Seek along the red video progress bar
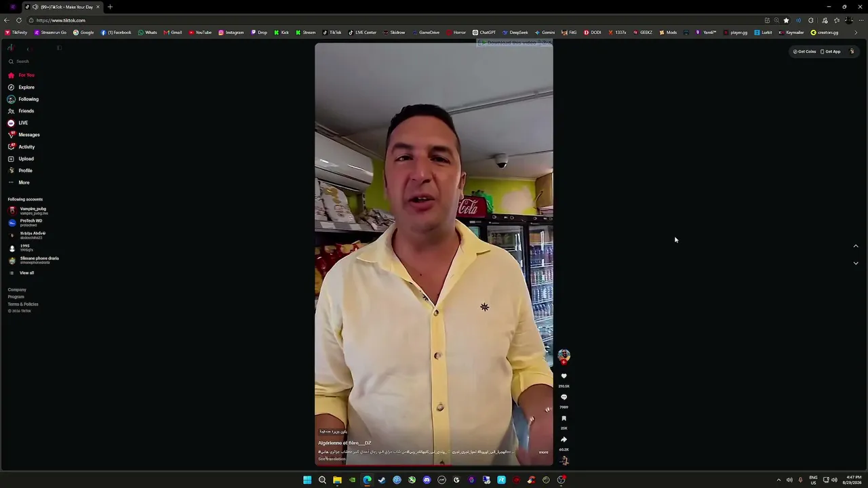 434,465
